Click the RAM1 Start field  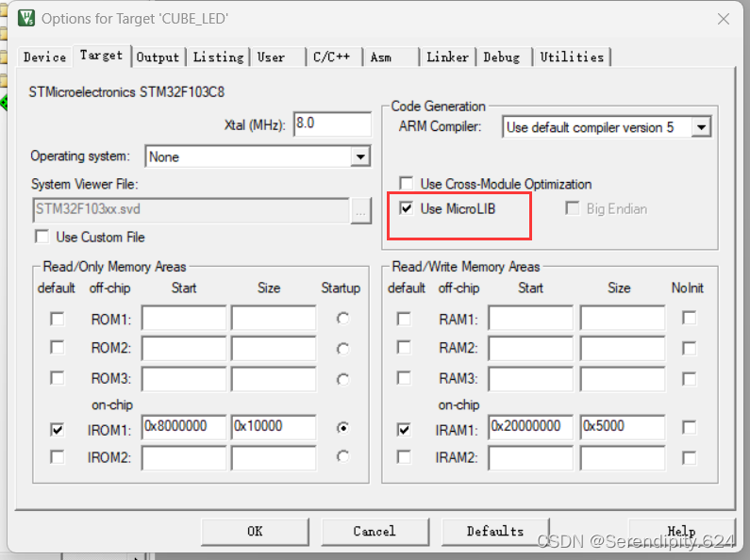(530, 318)
